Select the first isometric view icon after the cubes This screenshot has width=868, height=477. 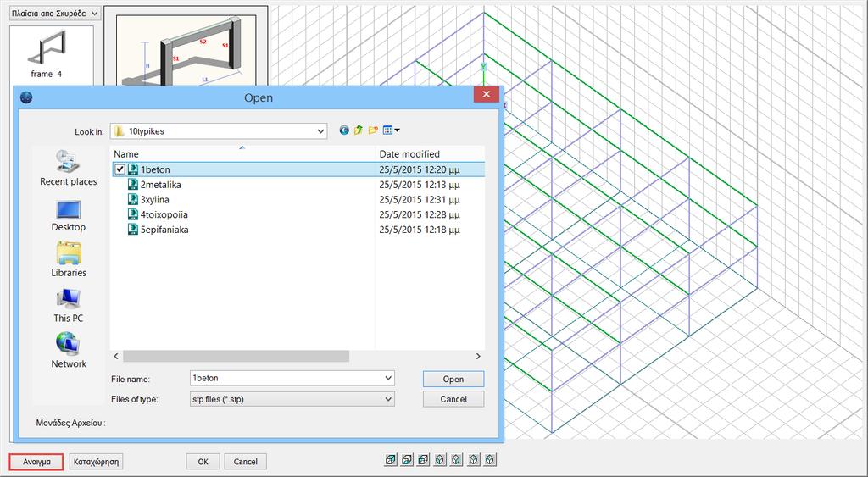440,459
